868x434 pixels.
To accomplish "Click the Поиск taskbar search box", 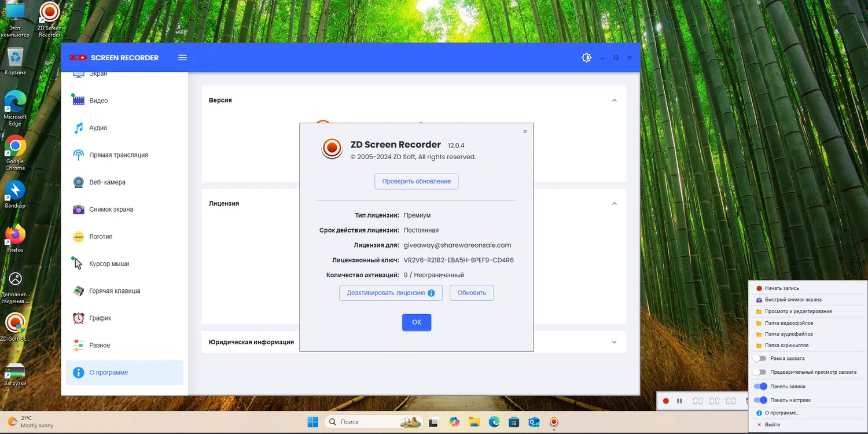I will [x=373, y=422].
